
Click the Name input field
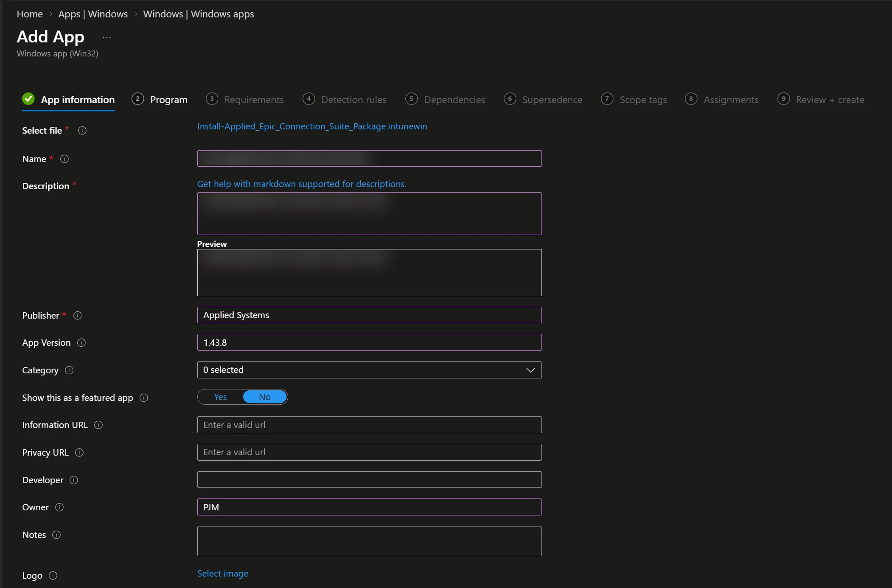pyautogui.click(x=369, y=159)
